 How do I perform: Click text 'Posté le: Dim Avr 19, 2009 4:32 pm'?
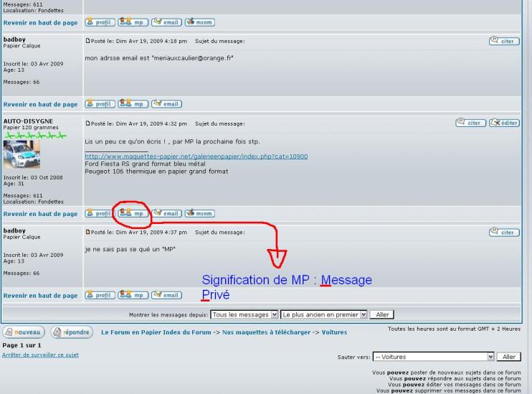139,123
